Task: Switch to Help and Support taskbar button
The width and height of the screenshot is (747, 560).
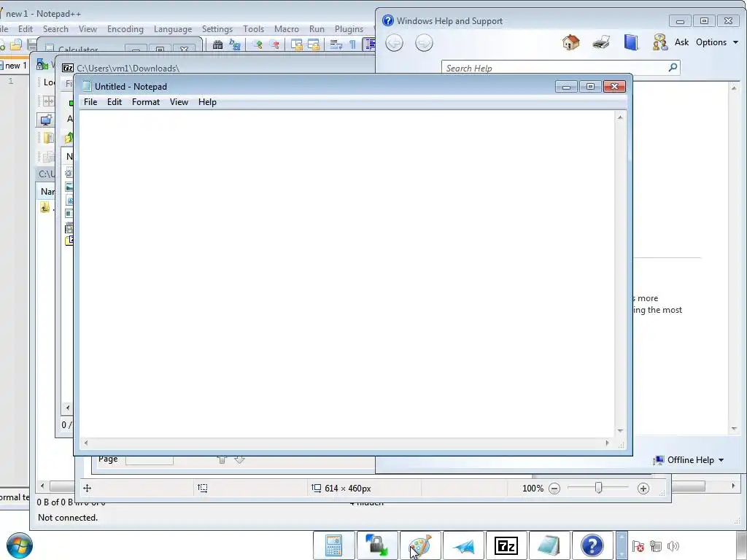Action: 592,545
